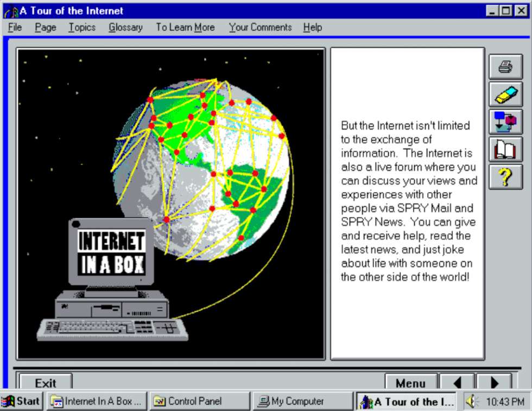This screenshot has height=411, width=532.
Task: Open the Glossary menu
Action: (125, 27)
